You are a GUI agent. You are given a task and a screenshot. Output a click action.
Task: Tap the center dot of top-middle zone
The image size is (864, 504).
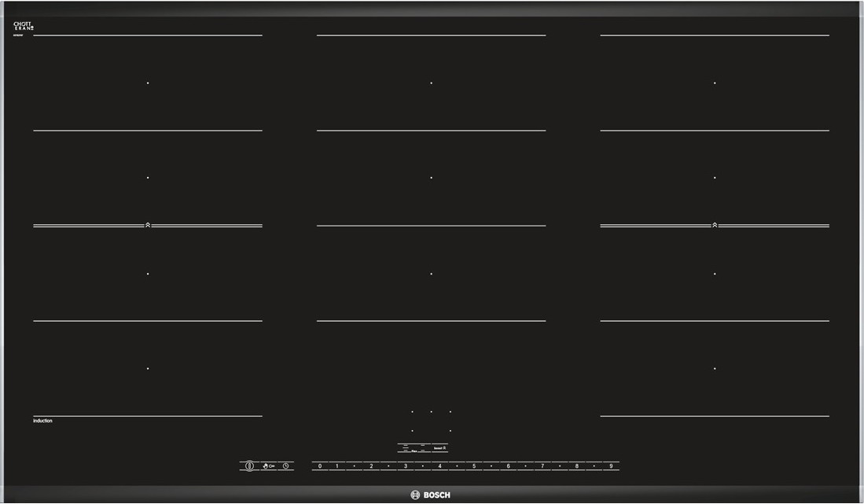click(x=431, y=83)
